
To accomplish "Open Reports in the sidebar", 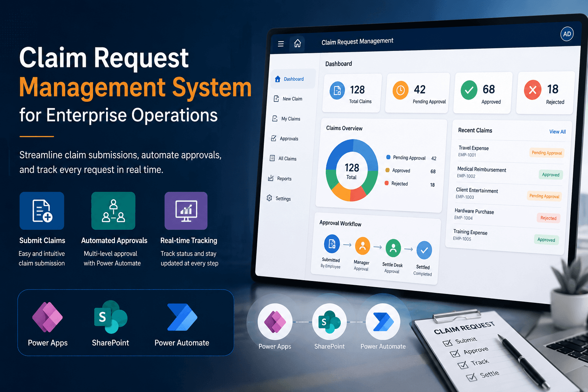I will point(280,178).
